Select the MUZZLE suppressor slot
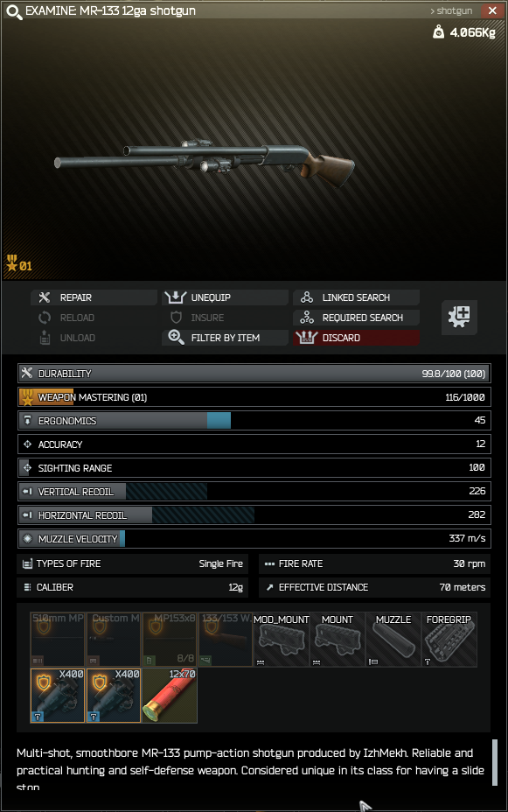 point(393,639)
